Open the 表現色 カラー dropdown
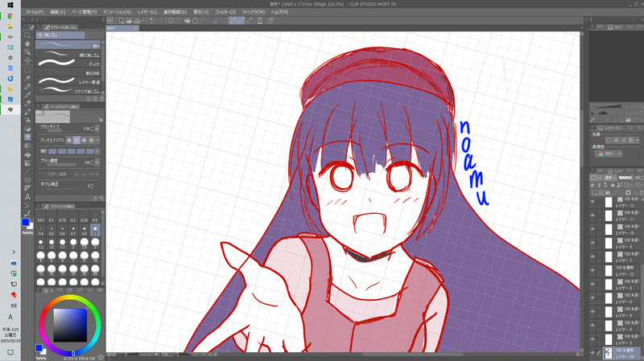 tap(609, 154)
